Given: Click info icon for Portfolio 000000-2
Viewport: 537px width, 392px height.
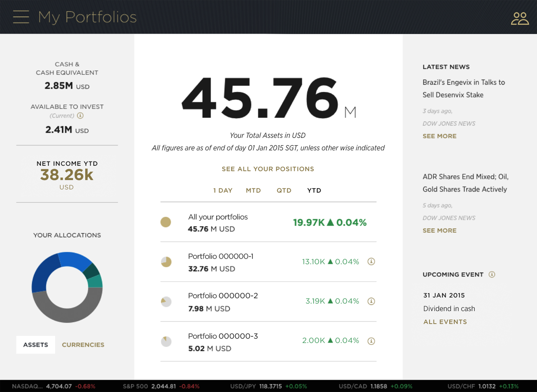Looking at the screenshot, I should (x=371, y=301).
